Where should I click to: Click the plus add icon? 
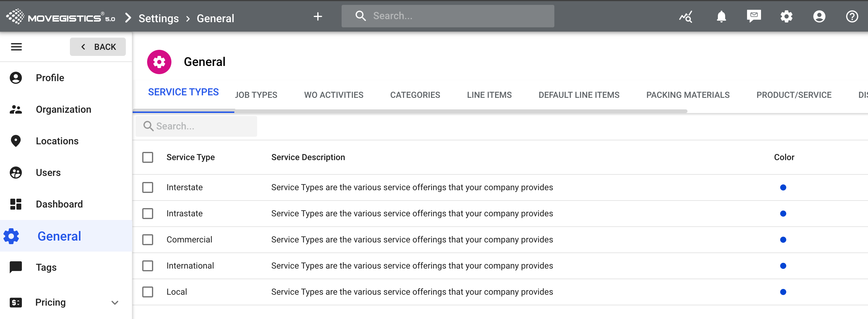tap(317, 16)
